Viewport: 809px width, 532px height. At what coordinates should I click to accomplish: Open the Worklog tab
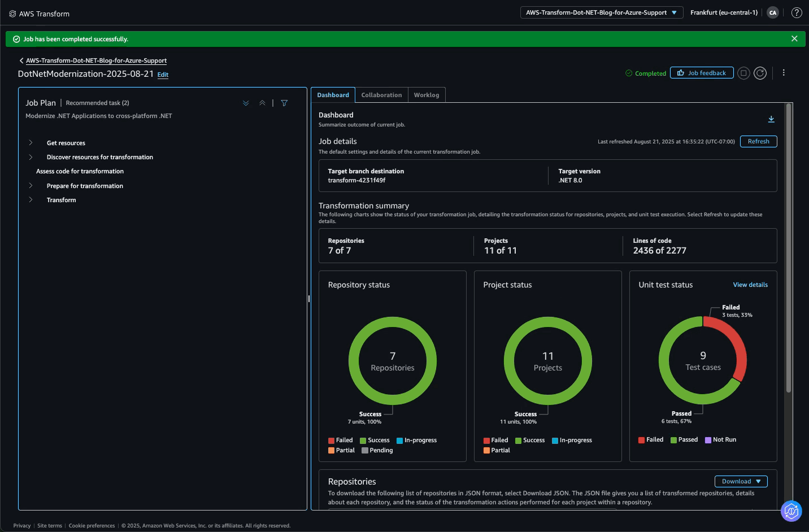[x=427, y=94]
